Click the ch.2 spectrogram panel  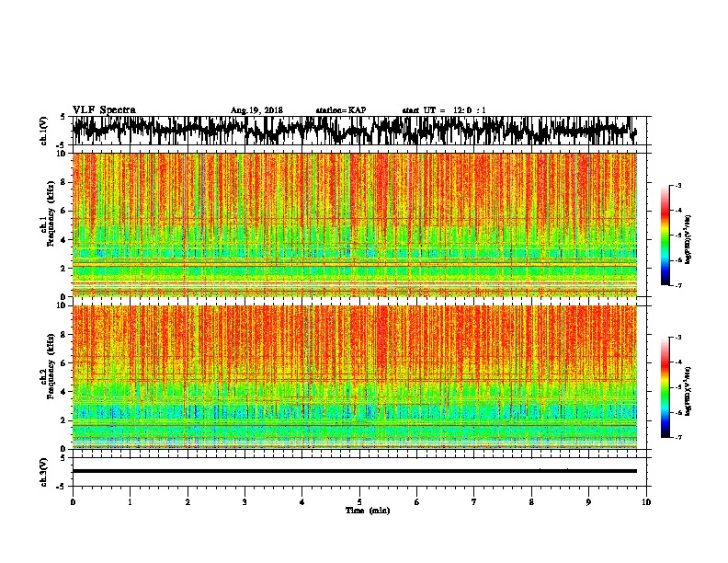pos(355,377)
